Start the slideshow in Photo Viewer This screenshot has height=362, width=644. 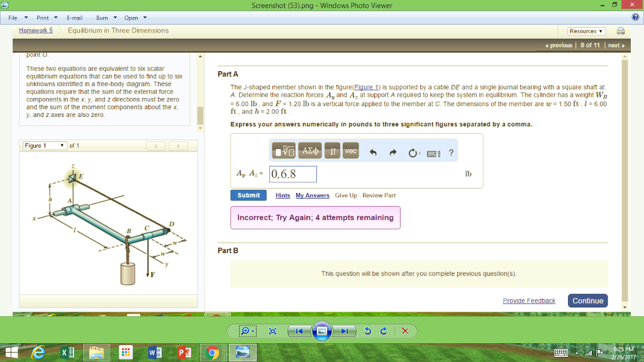pos(322,331)
